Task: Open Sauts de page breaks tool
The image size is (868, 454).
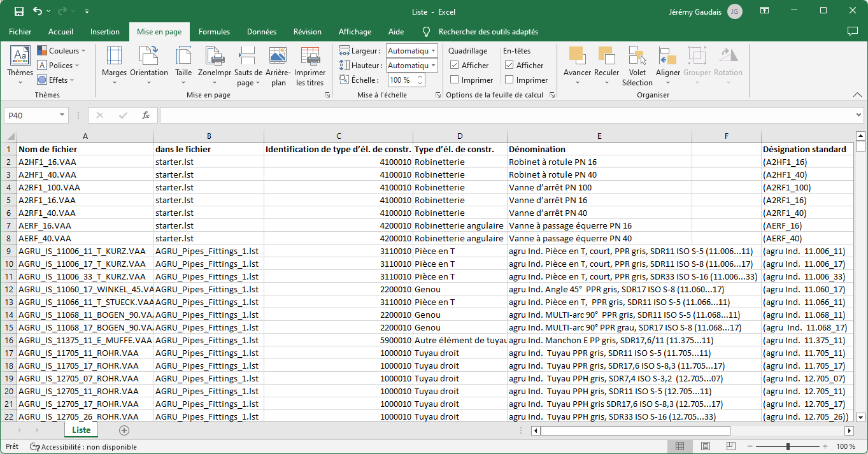Action: (x=248, y=66)
